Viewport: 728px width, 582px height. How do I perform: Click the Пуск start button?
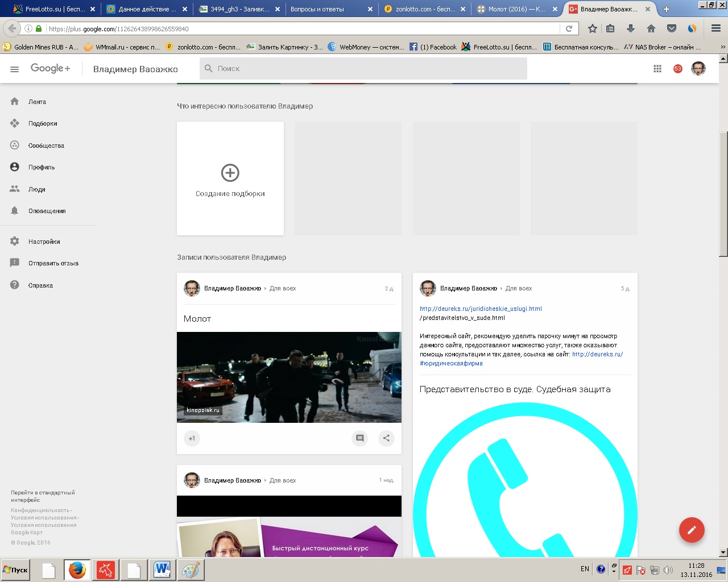pyautogui.click(x=15, y=569)
